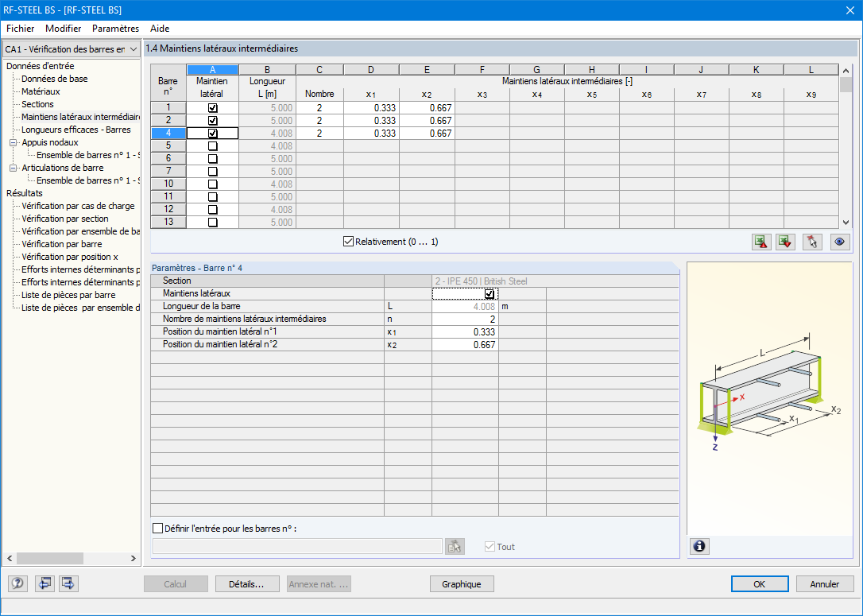Open the Paramètres menu
The height and width of the screenshot is (616, 863).
(115, 29)
